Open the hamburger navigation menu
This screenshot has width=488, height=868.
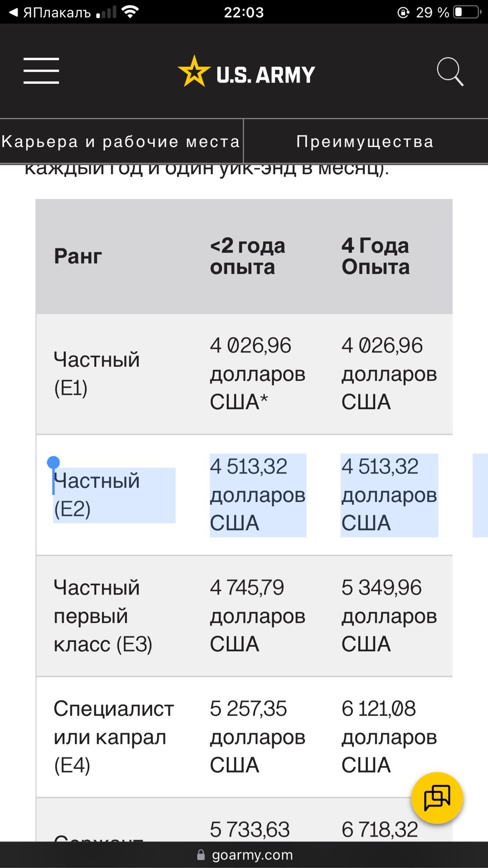(41, 71)
